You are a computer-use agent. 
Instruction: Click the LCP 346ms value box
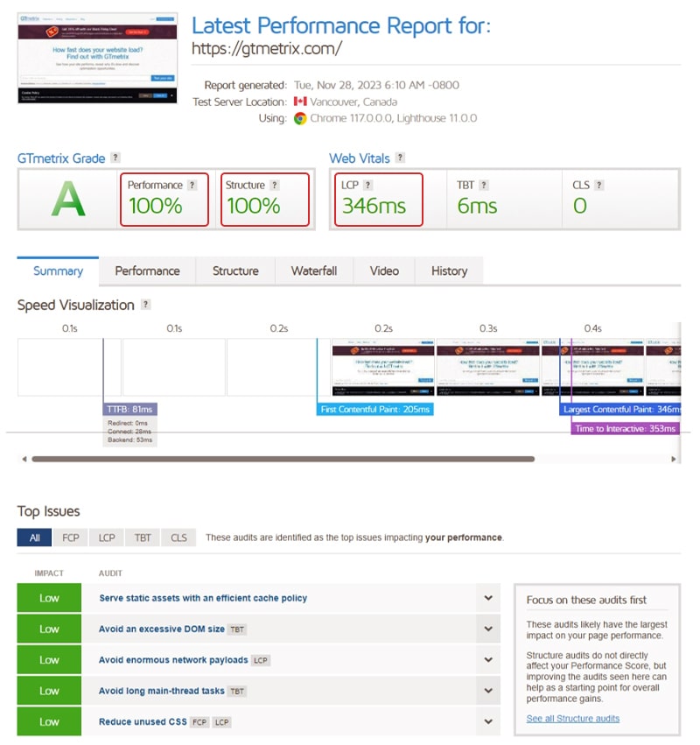[x=379, y=199]
